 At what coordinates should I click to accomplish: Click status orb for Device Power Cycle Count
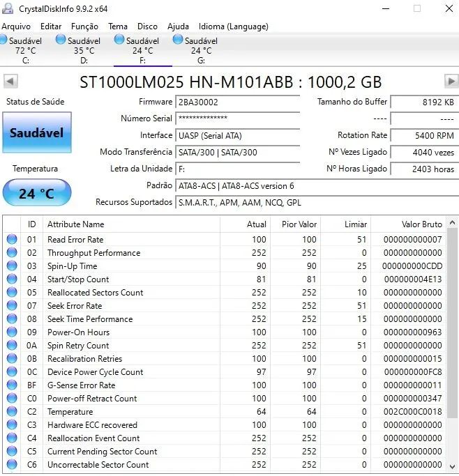(12, 371)
